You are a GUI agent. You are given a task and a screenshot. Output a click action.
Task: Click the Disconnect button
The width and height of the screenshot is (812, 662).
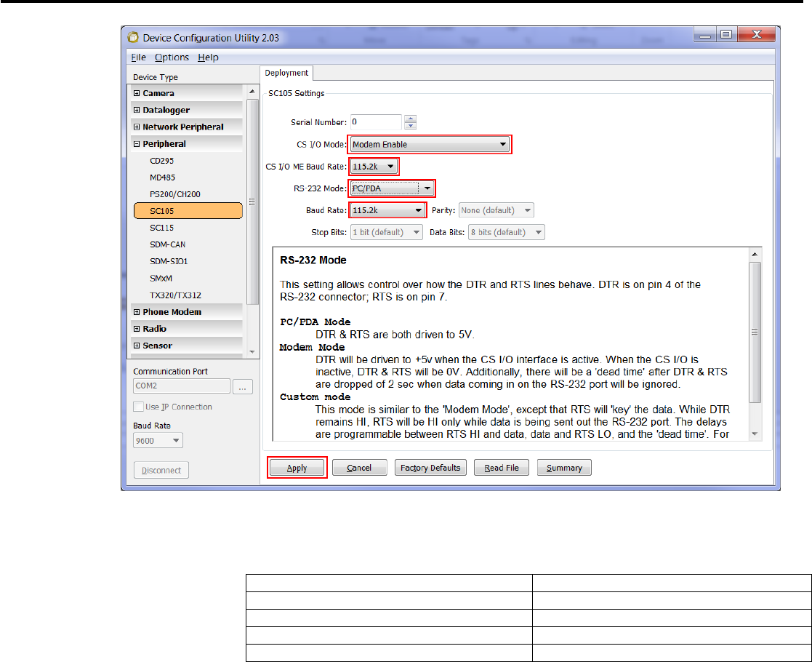161,470
